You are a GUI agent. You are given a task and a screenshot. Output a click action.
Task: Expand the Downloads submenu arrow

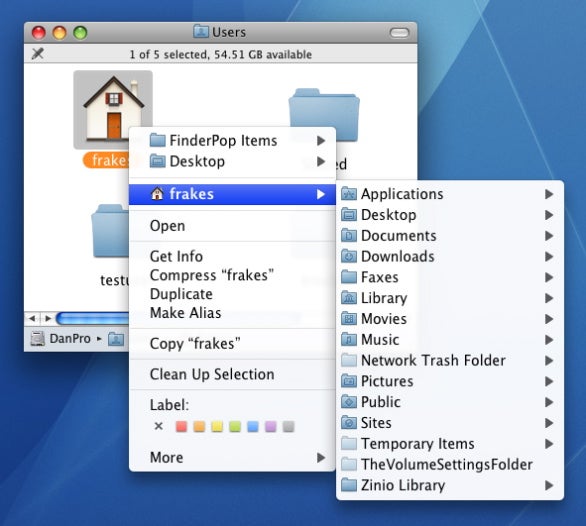point(549,256)
